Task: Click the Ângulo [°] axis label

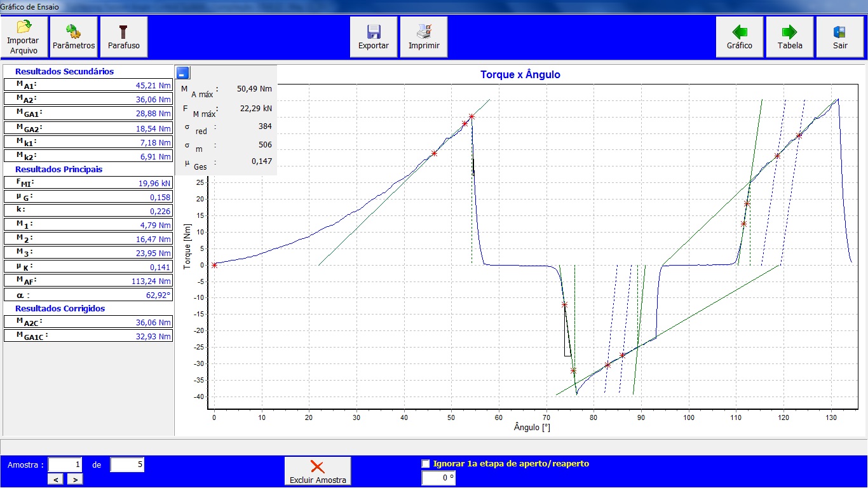Action: tap(532, 428)
